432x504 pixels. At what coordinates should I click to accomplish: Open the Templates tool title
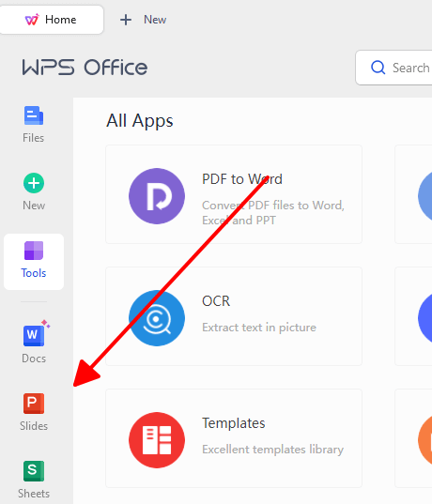(234, 423)
